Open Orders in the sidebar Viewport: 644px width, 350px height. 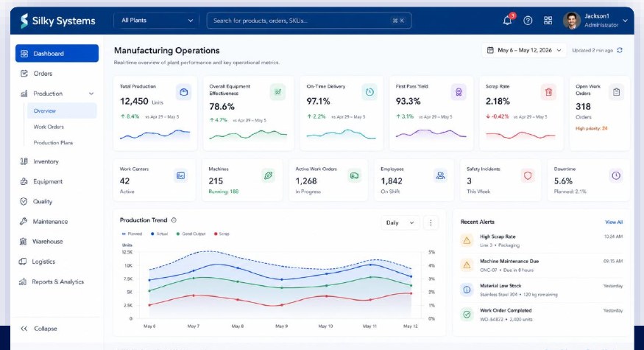tap(57, 74)
